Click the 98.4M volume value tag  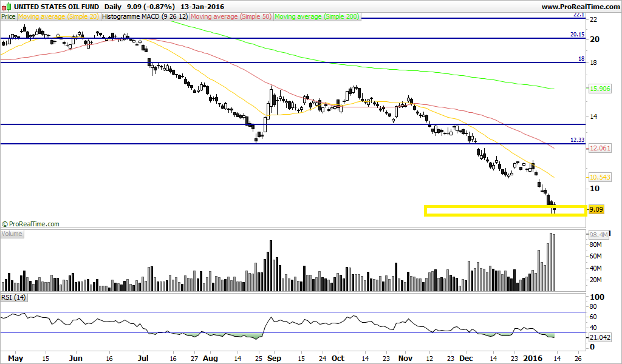pos(598,235)
